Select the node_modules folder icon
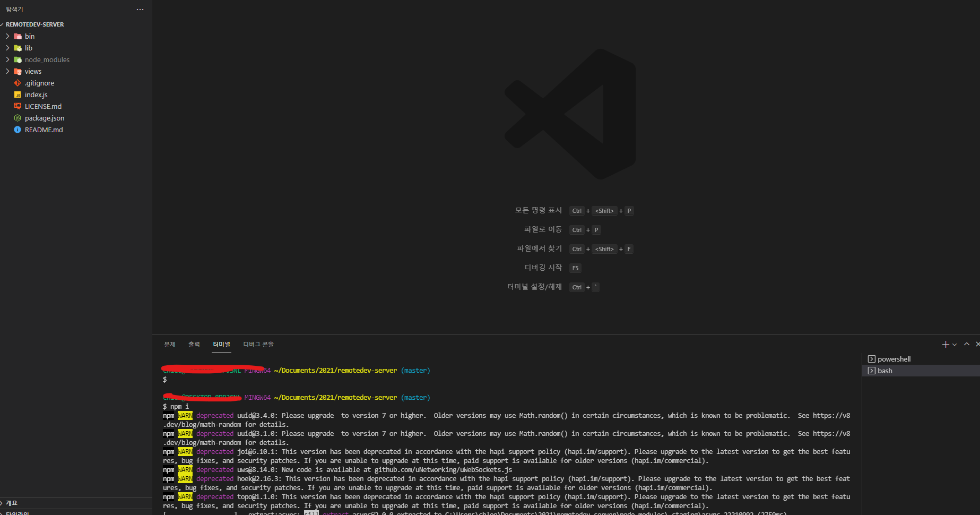The width and height of the screenshot is (980, 515). tap(18, 59)
